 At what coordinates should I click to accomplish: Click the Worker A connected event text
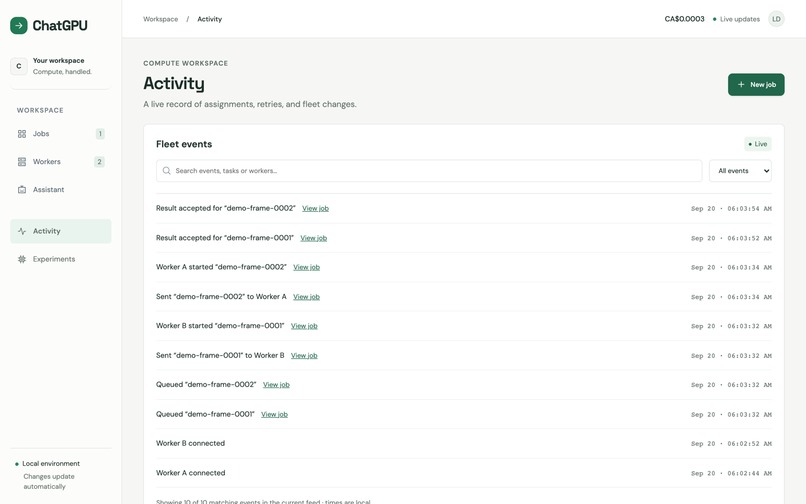pos(190,473)
